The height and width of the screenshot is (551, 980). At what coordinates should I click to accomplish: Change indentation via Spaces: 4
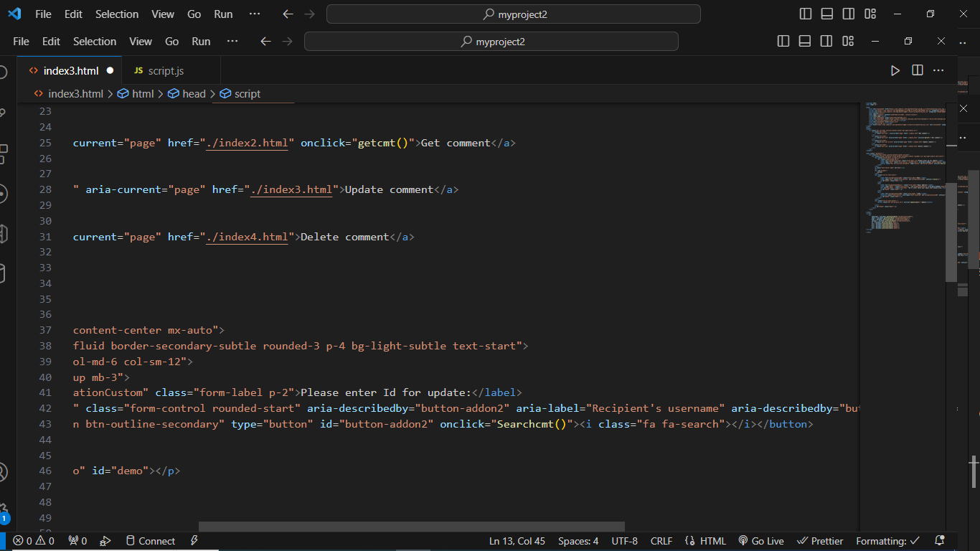[578, 541]
